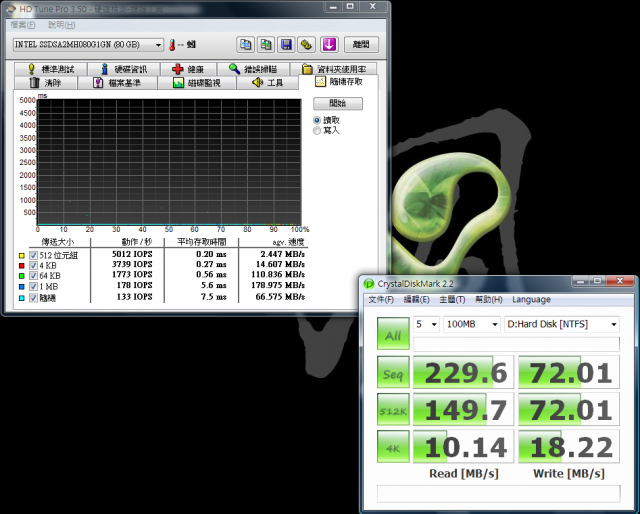640x514 pixels.
Task: Click the green 64 KB legend swatch
Action: coord(22,276)
